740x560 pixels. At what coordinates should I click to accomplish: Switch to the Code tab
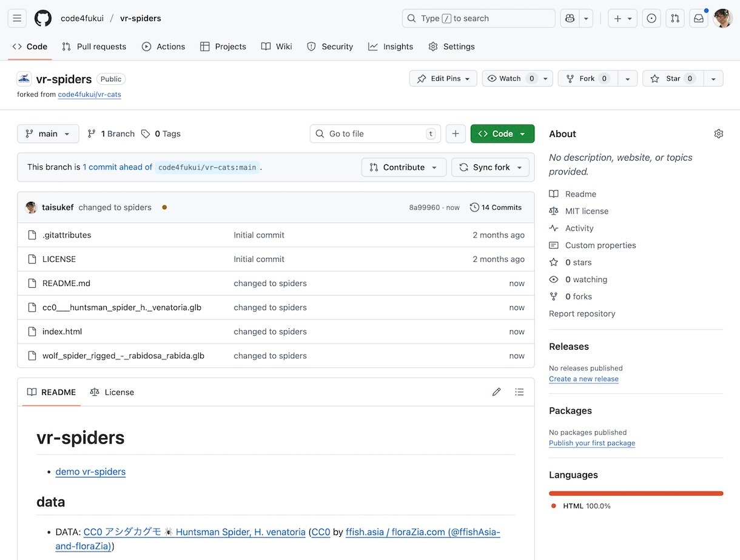pyautogui.click(x=30, y=47)
